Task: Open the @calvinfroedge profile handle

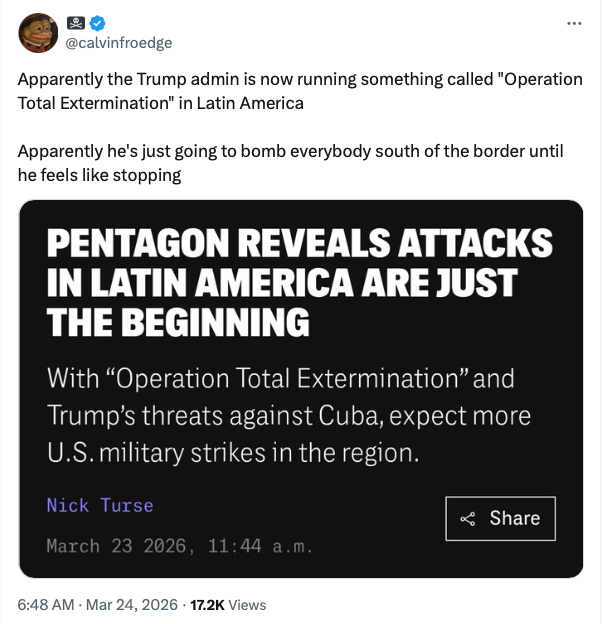Action: point(118,42)
